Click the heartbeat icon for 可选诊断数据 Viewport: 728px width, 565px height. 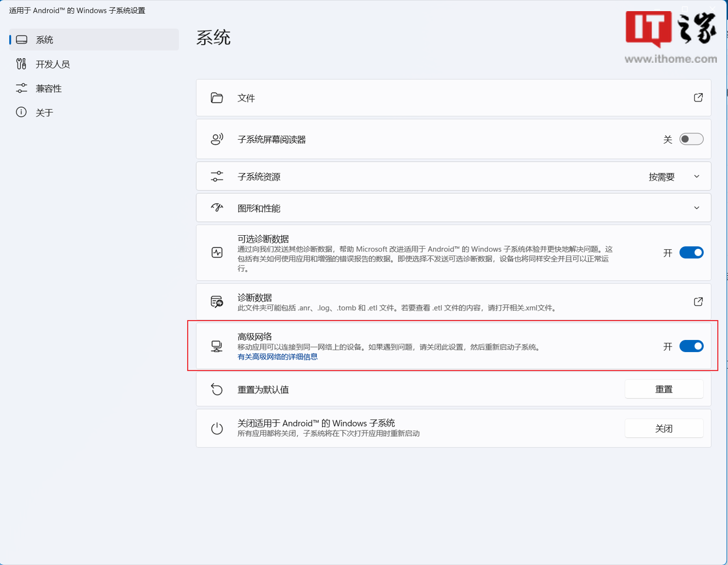coord(217,252)
